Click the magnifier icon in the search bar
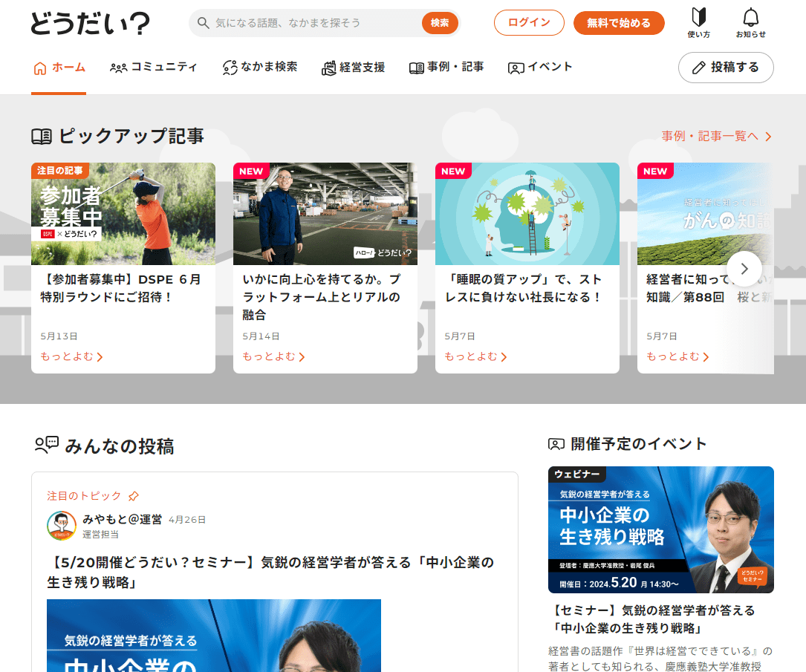Screen dimensions: 806x672 pyautogui.click(x=203, y=23)
